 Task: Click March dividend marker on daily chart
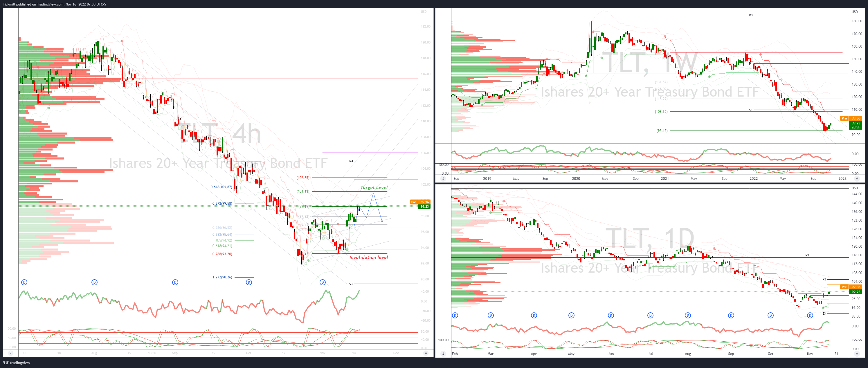click(491, 316)
